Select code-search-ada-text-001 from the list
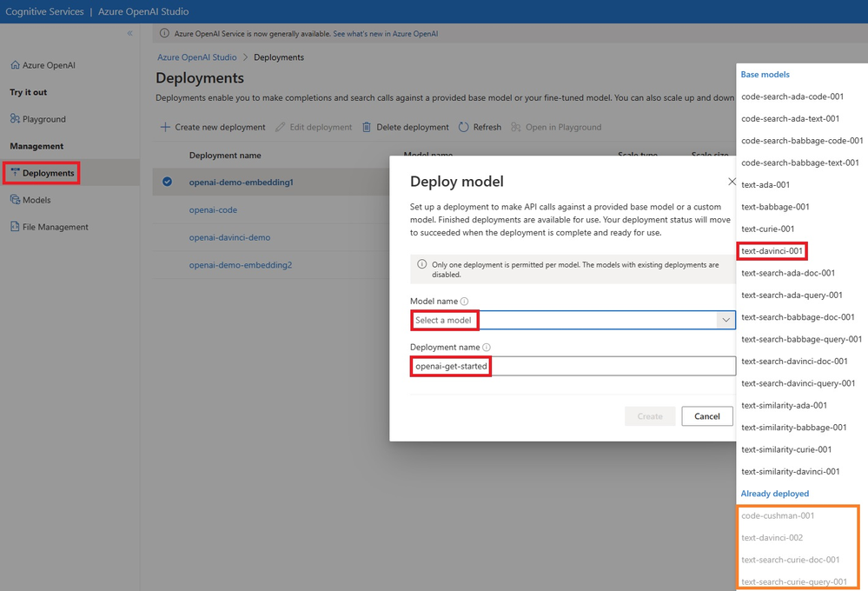 click(x=790, y=118)
